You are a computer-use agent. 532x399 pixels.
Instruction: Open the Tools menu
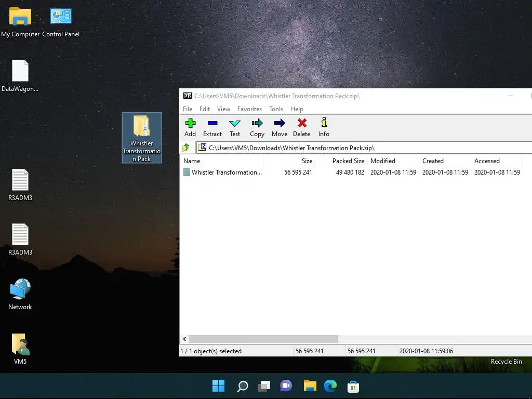click(276, 109)
